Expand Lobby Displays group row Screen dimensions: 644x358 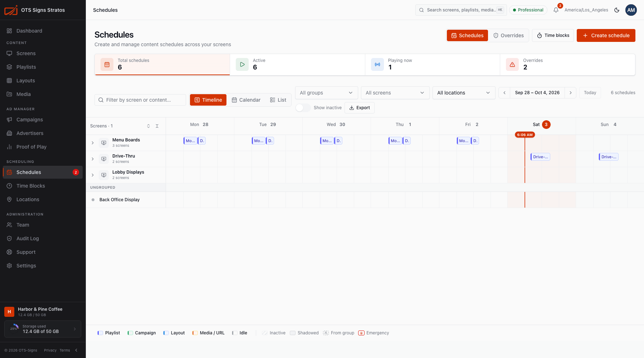[93, 175]
